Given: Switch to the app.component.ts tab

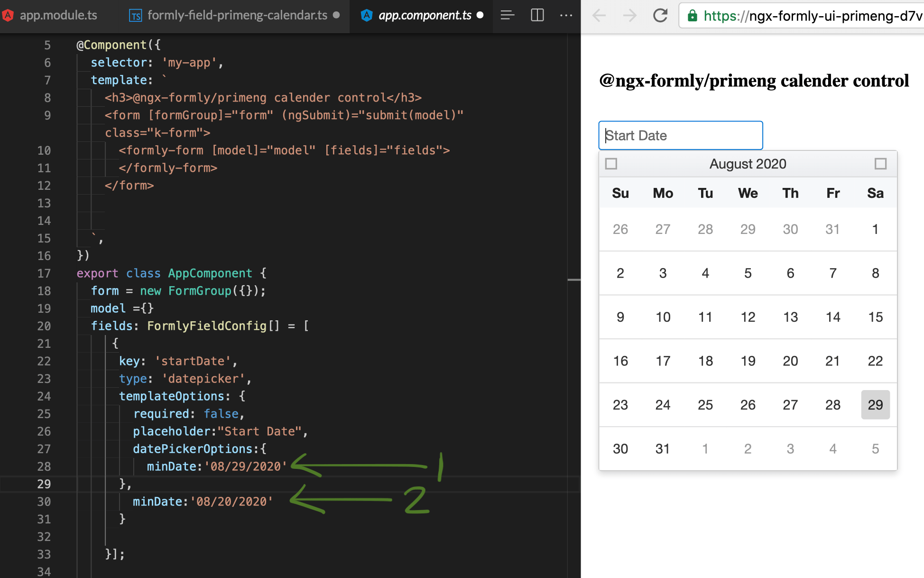Looking at the screenshot, I should pos(425,15).
